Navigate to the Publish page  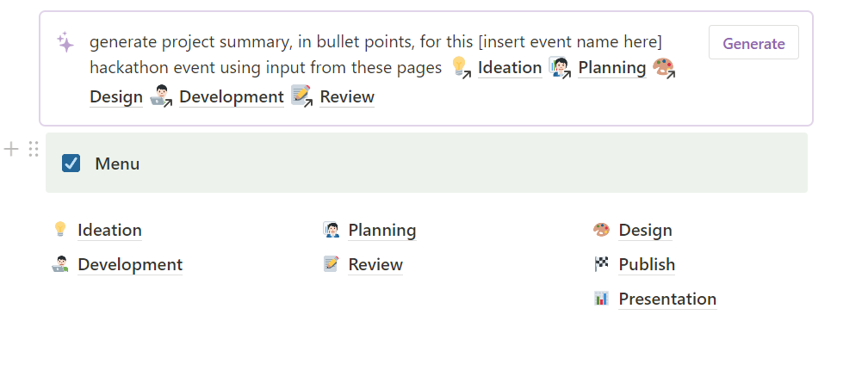pos(647,264)
